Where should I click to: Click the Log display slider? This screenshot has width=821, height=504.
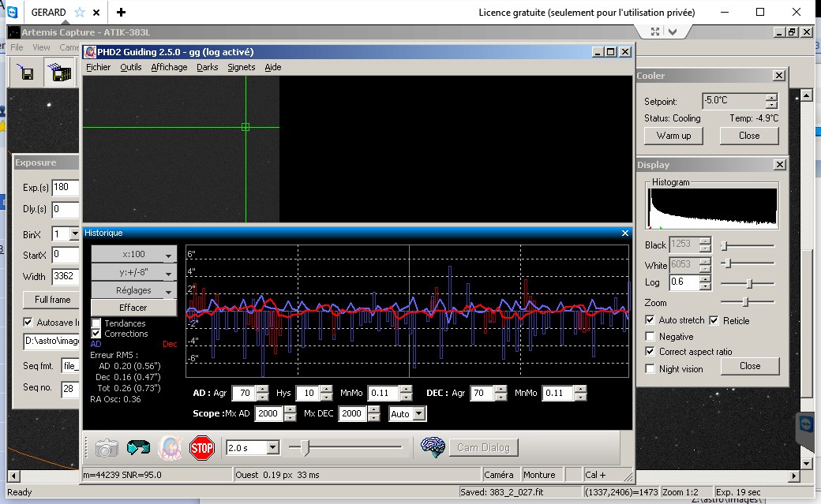748,283
